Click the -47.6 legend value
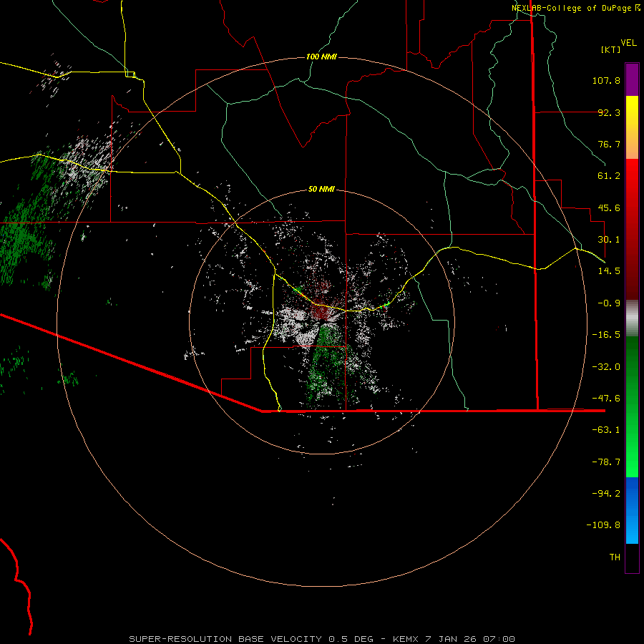 pos(606,399)
